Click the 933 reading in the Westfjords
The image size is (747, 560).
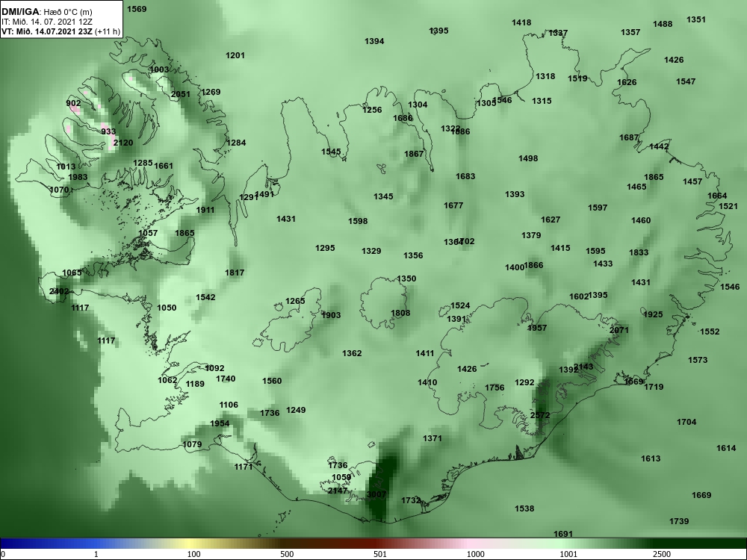[x=108, y=131]
